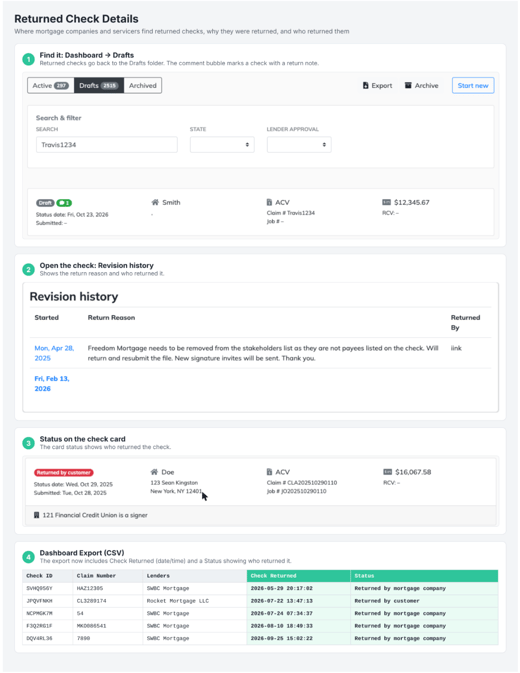Click the house icon next to Smith

tap(155, 202)
